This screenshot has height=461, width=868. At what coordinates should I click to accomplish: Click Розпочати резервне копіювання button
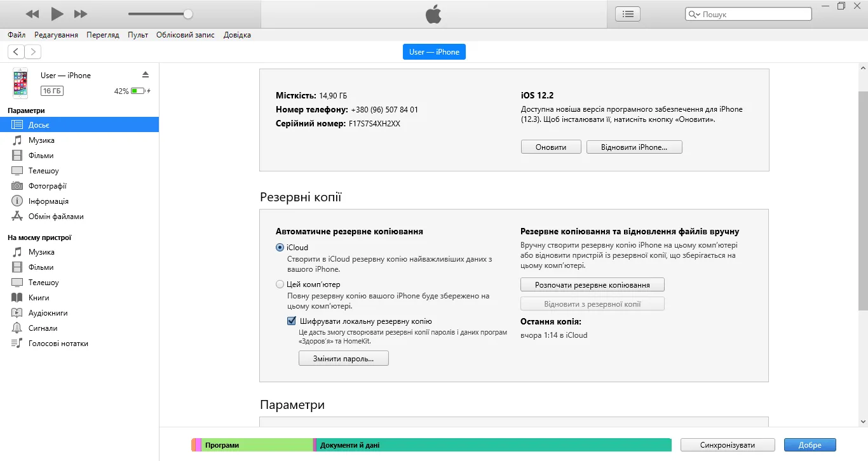(x=592, y=285)
